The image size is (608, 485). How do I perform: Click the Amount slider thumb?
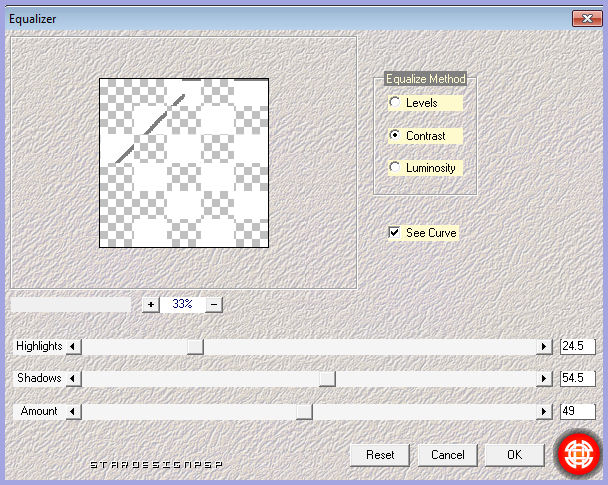(304, 412)
